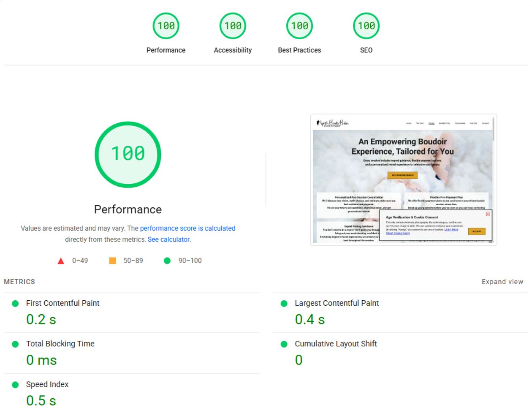Screen dimensions: 532x416
Task: Click the yellow call-to-action button in thumbnail
Action: pos(402,175)
